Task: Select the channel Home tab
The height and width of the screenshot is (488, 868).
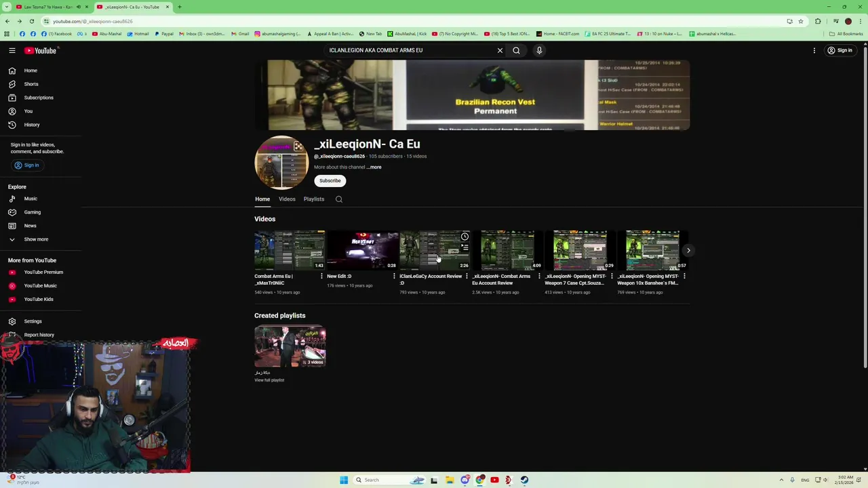Action: (x=262, y=199)
